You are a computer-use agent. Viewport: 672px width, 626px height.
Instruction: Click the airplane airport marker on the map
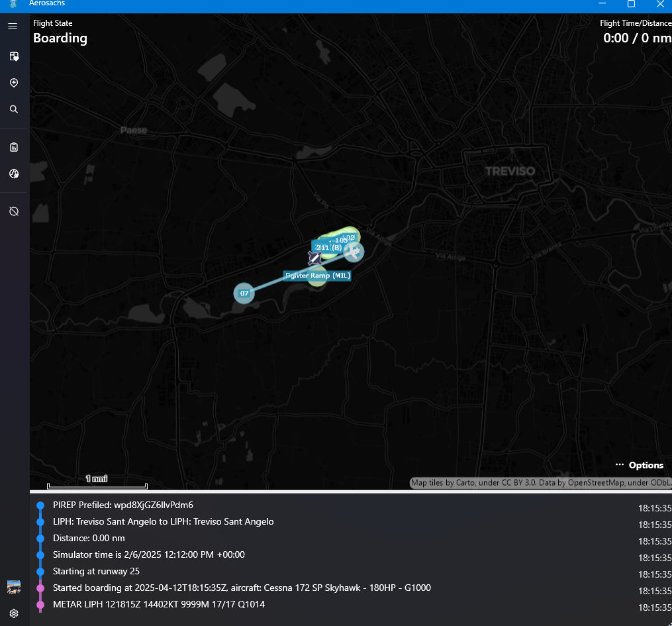[x=354, y=252]
